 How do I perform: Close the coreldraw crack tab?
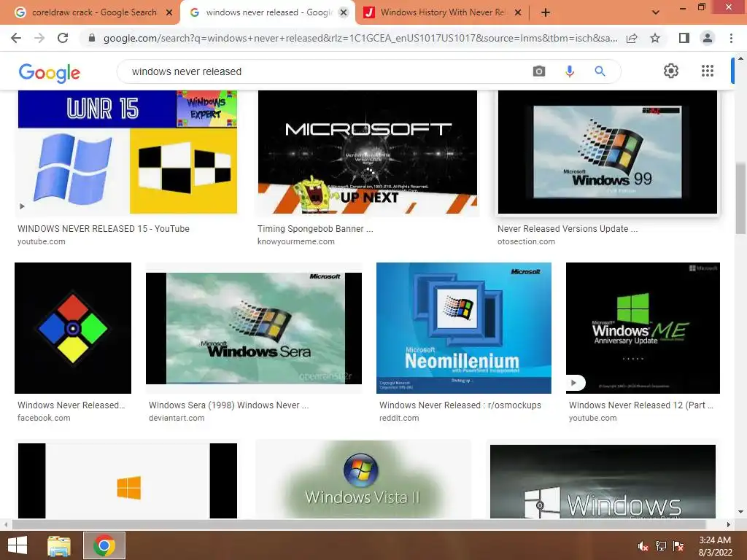click(x=169, y=12)
